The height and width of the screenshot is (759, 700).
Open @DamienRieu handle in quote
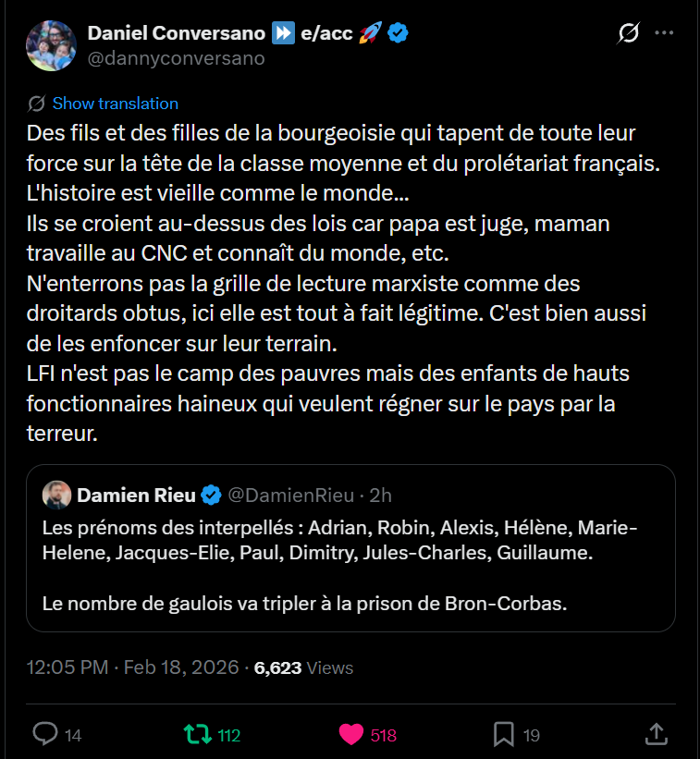[x=290, y=496]
